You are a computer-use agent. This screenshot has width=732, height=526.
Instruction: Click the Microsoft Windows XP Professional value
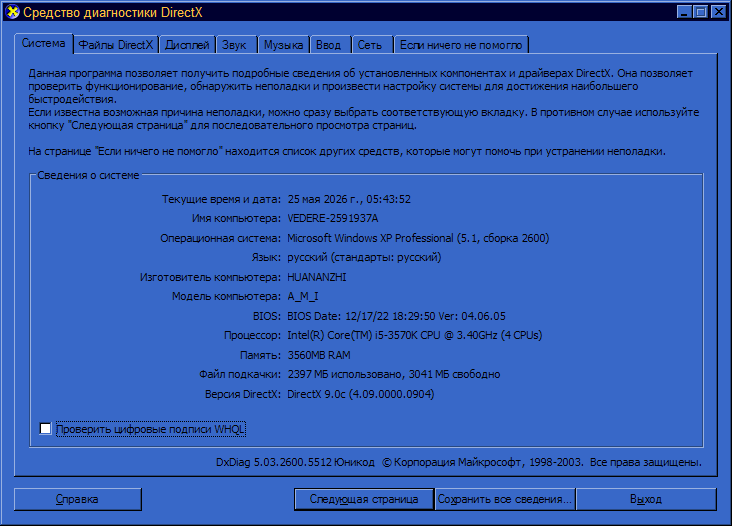418,238
